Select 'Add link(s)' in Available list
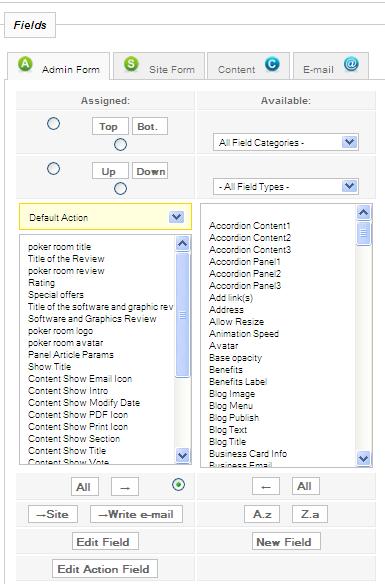 pos(231,298)
